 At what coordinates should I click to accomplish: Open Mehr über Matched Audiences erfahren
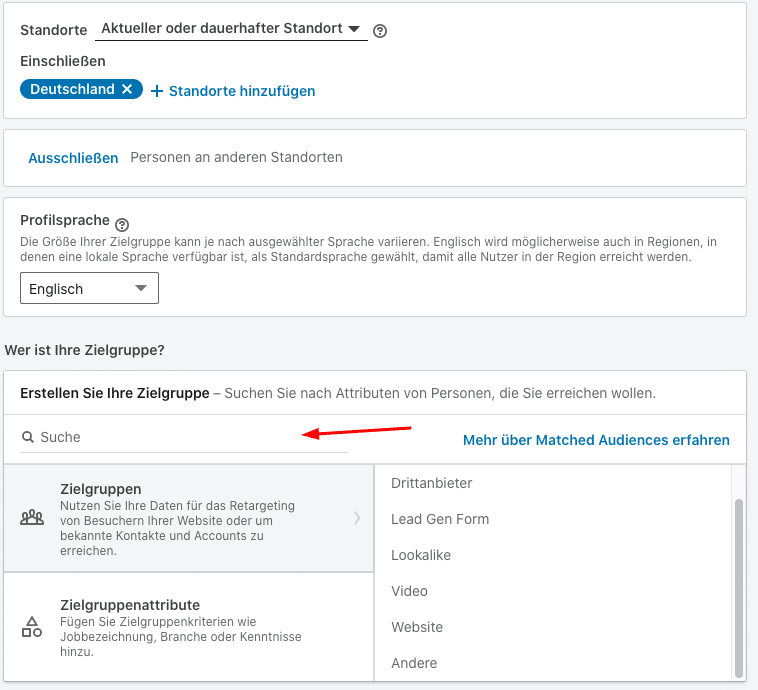[596, 440]
